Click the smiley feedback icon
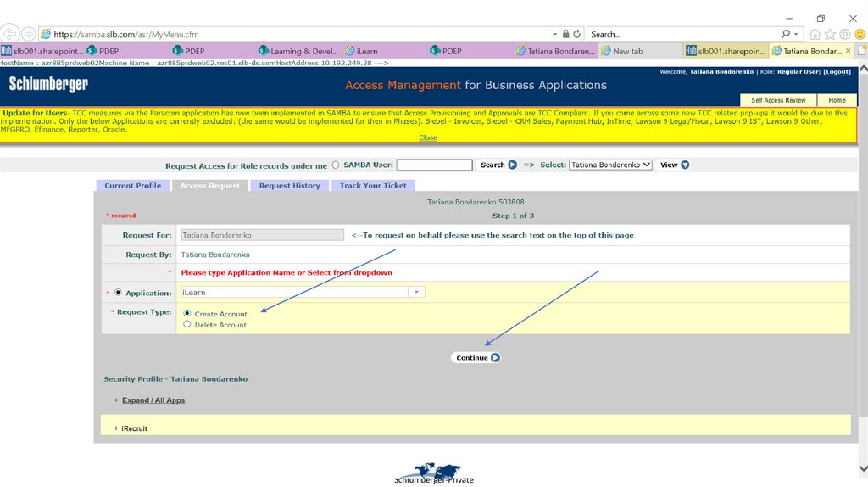This screenshot has width=868, height=487. (860, 34)
